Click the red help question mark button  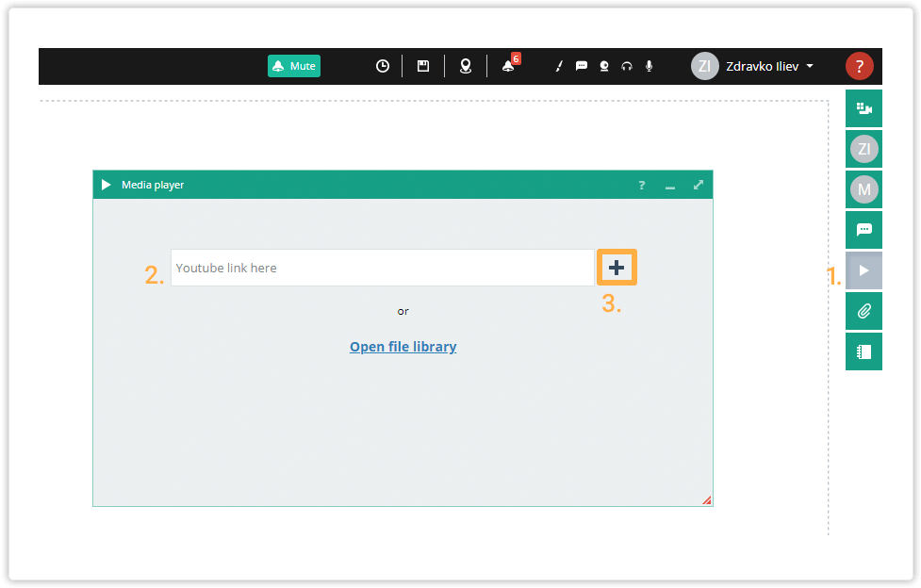tap(859, 66)
